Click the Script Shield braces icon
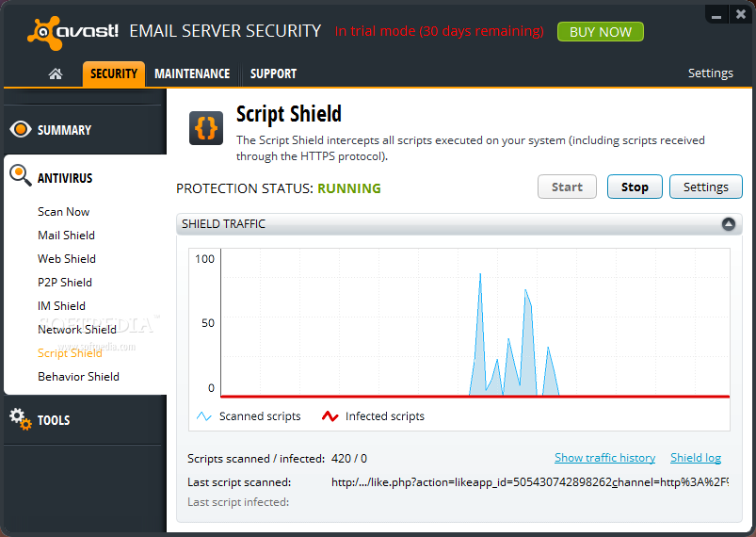Viewport: 756px width, 537px height. 206,128
